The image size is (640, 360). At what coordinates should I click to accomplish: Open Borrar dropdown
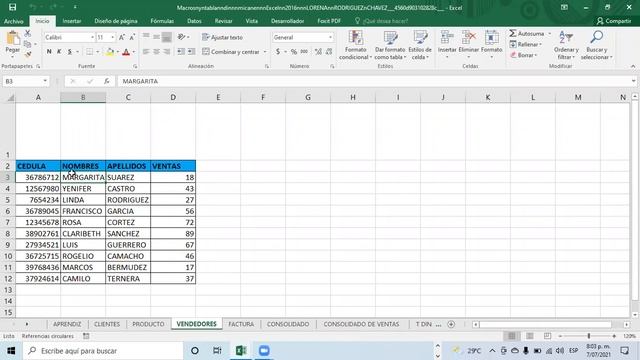pyautogui.click(x=524, y=55)
